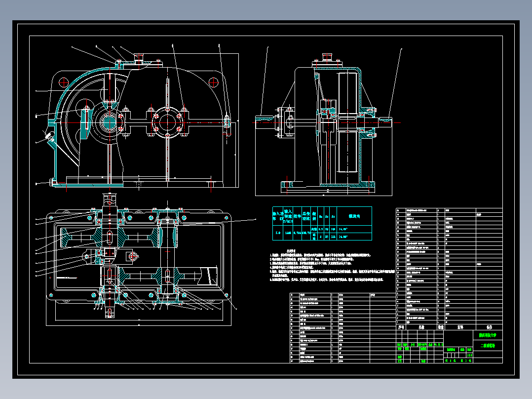532x399 pixels.
Task: Click the oil drain plug at front view bottom left
Action: 53,183
